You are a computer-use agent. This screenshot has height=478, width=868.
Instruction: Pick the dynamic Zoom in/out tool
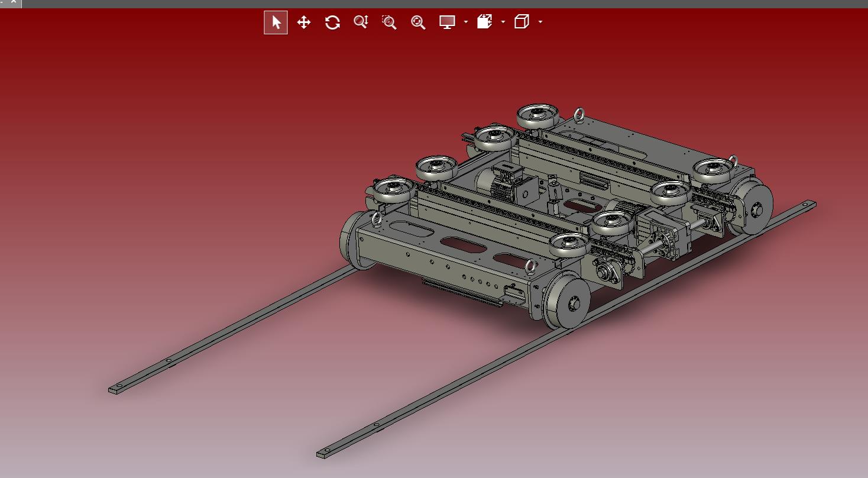coord(361,22)
